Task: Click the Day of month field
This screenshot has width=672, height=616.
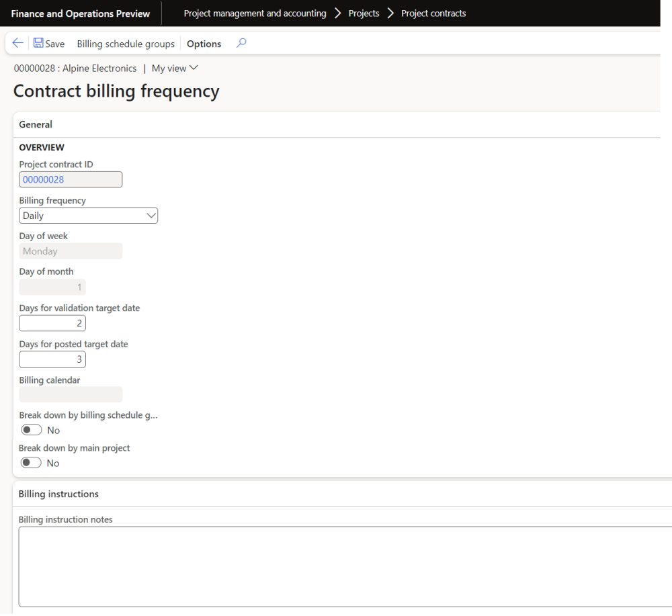Action: (x=52, y=287)
